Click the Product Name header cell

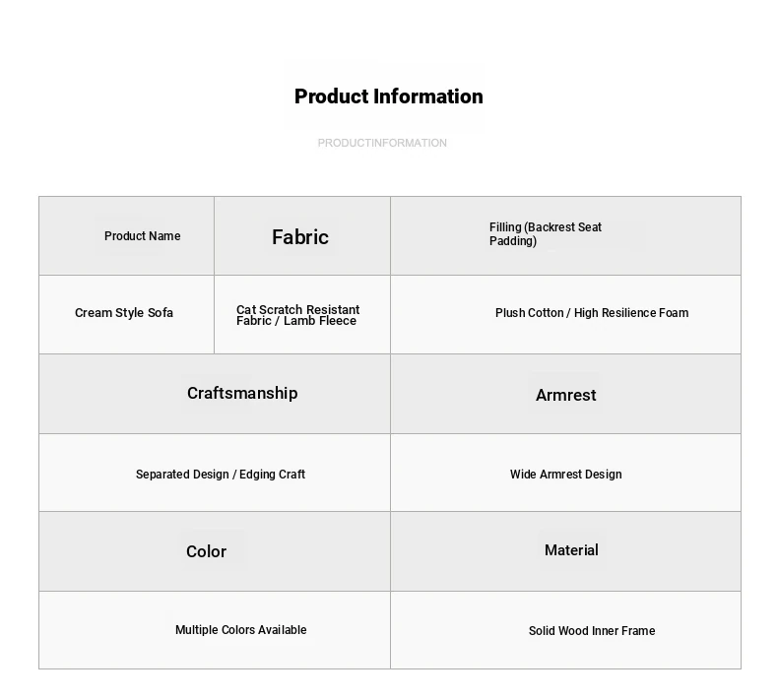[x=126, y=235]
